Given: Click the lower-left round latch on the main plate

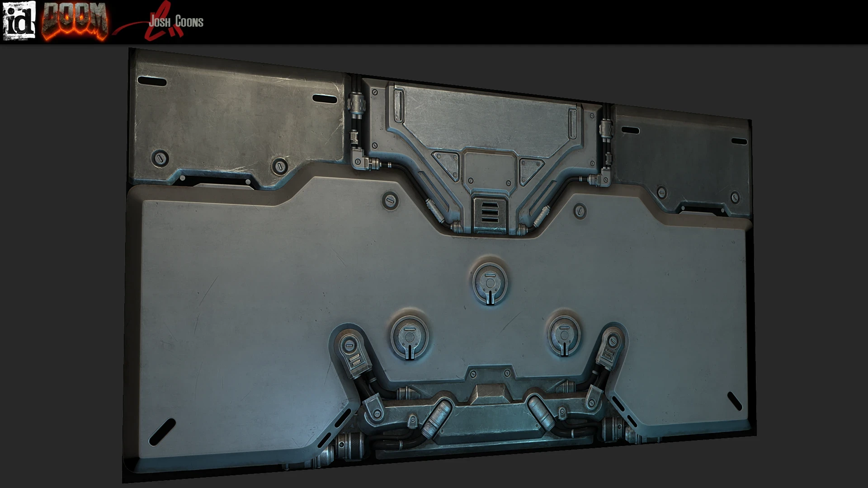Looking at the screenshot, I should point(410,338).
